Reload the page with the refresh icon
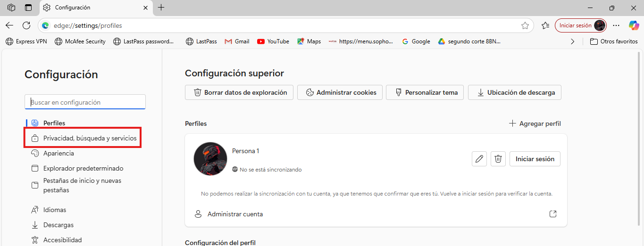The height and width of the screenshot is (246, 644). point(26,25)
